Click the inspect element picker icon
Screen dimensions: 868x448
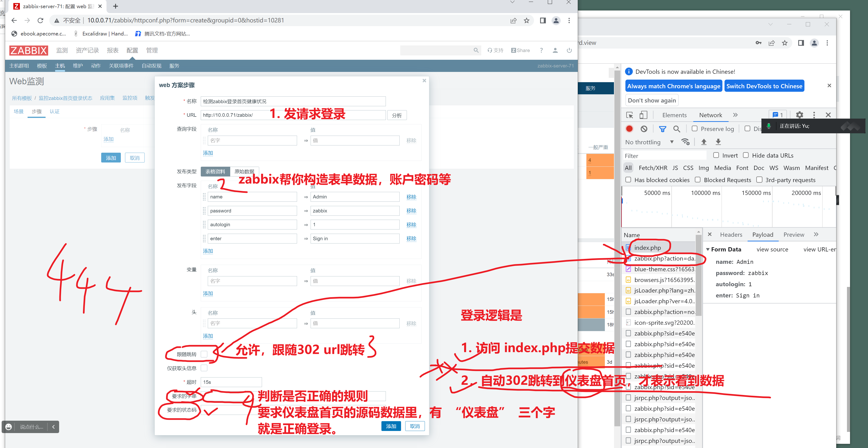tap(629, 115)
